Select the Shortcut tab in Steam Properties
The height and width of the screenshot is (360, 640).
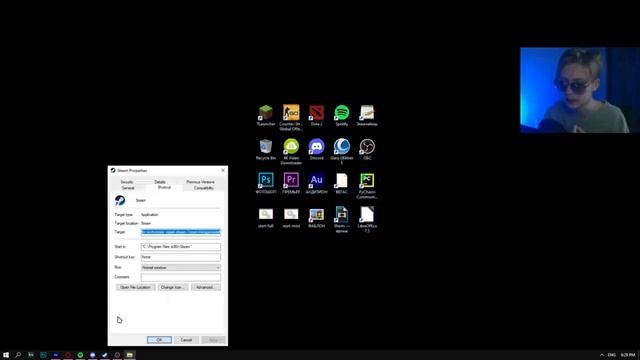(164, 187)
